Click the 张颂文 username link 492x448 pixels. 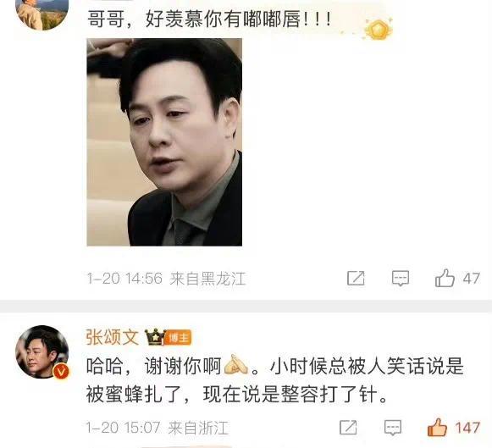[113, 337]
